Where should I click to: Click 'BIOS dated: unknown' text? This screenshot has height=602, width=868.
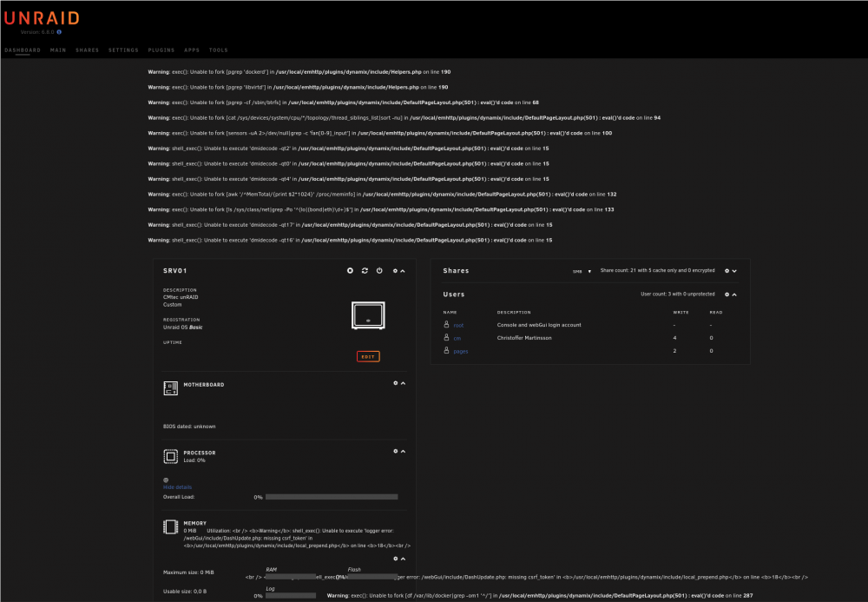[189, 427]
